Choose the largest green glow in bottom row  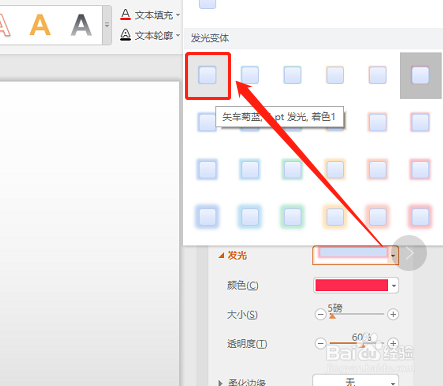[x=292, y=217]
